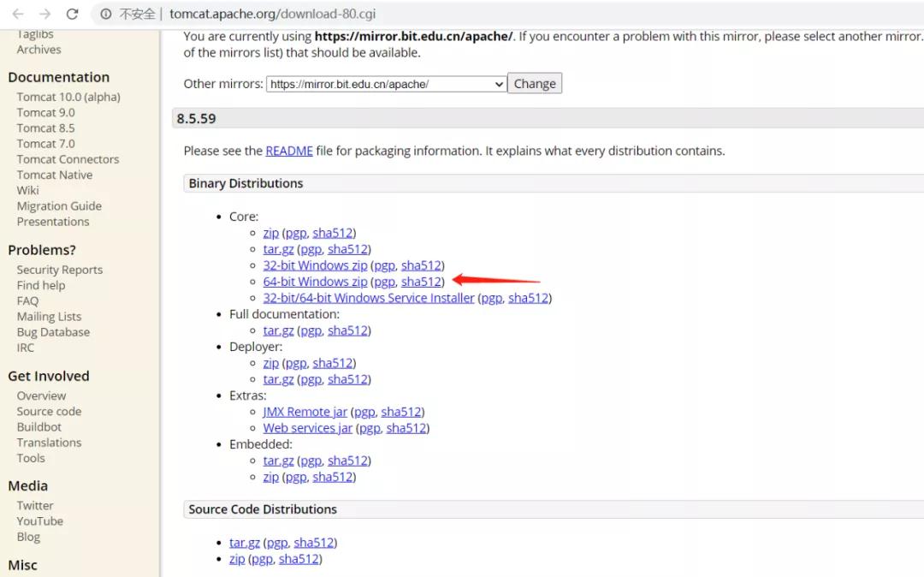Image resolution: width=924 pixels, height=577 pixels.
Task: Open the YouTube media link
Action: click(40, 521)
